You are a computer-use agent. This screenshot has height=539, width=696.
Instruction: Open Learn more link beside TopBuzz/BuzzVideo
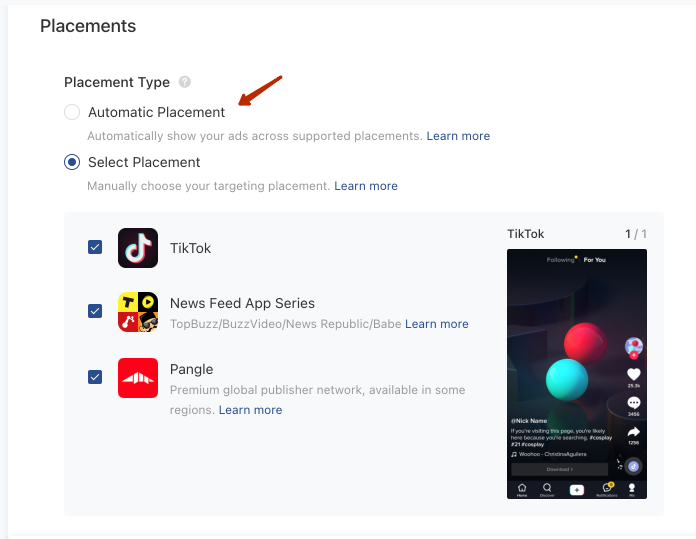[x=437, y=324]
